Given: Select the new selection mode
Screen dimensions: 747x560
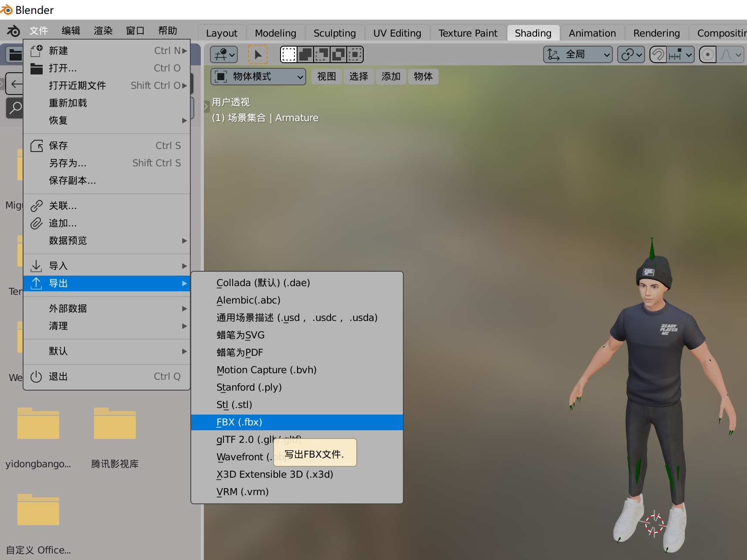Looking at the screenshot, I should pos(289,54).
